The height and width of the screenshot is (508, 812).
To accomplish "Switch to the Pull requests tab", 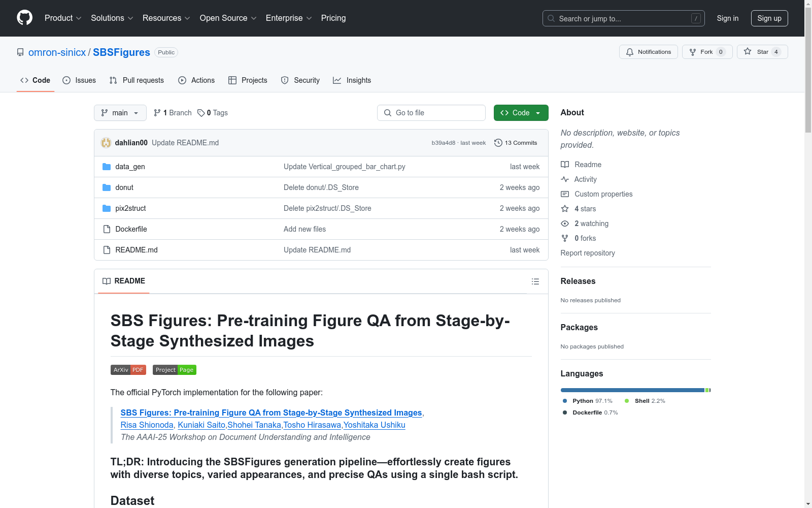I will tap(137, 80).
